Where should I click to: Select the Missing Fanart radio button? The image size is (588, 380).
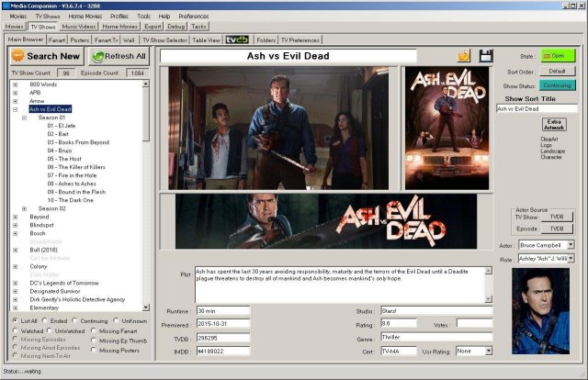pyautogui.click(x=94, y=331)
